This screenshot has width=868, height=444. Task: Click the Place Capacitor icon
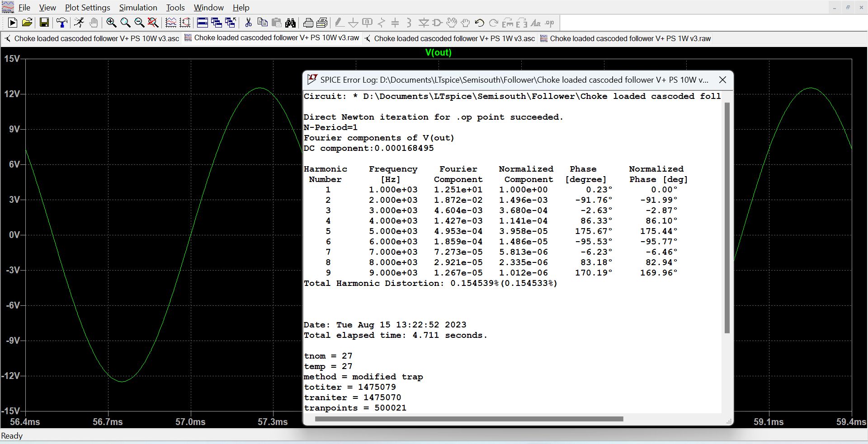[x=395, y=23]
